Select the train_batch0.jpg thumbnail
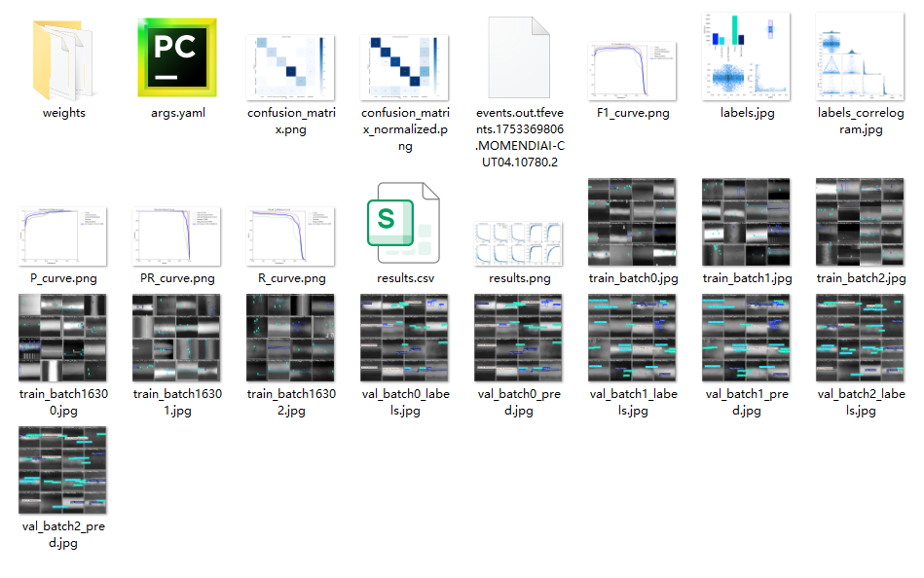Viewport: 924px width, 578px height. click(x=632, y=222)
